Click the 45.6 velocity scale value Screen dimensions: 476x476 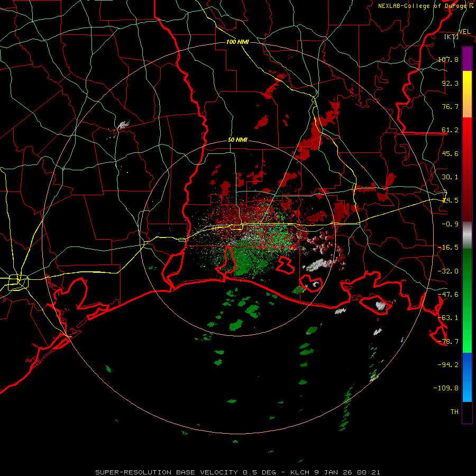coord(450,153)
